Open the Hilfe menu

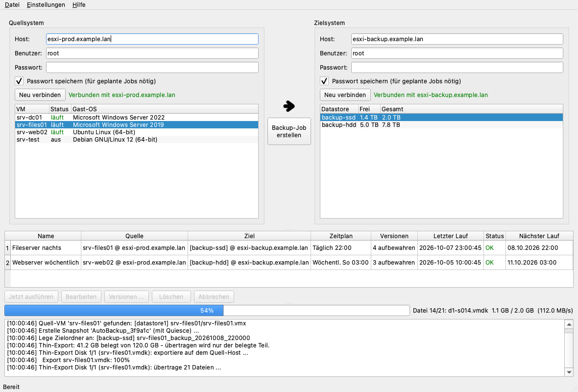click(79, 5)
